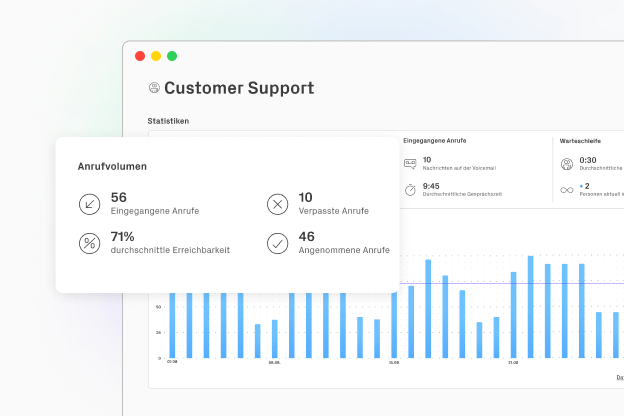Click the percent availability icon
The width and height of the screenshot is (624, 416).
pyautogui.click(x=90, y=243)
